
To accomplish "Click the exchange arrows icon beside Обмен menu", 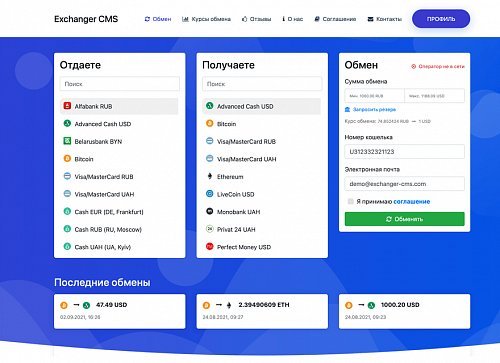I will click(x=147, y=19).
